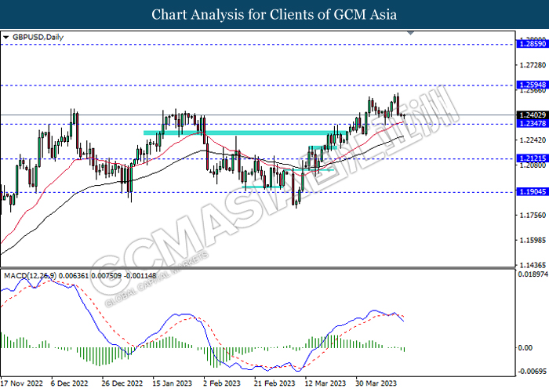The height and width of the screenshot is (392, 549).
Task: Select the 1.28590 price level label
Action: point(533,44)
